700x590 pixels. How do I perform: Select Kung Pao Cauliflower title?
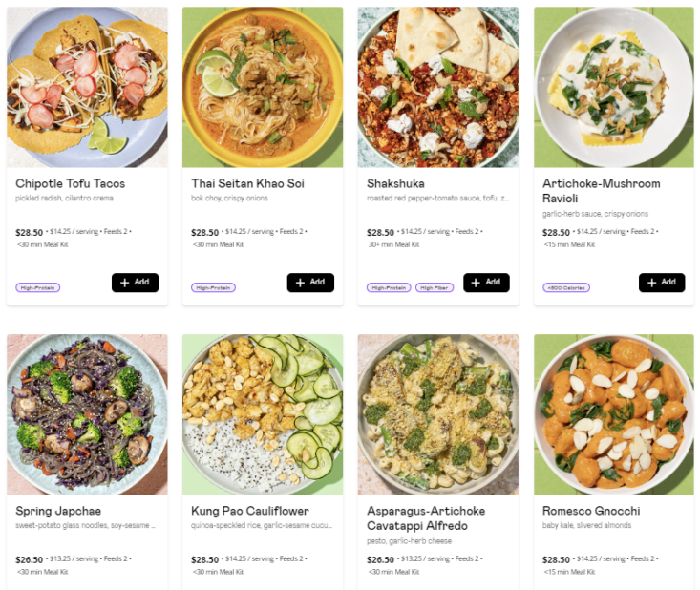(250, 511)
